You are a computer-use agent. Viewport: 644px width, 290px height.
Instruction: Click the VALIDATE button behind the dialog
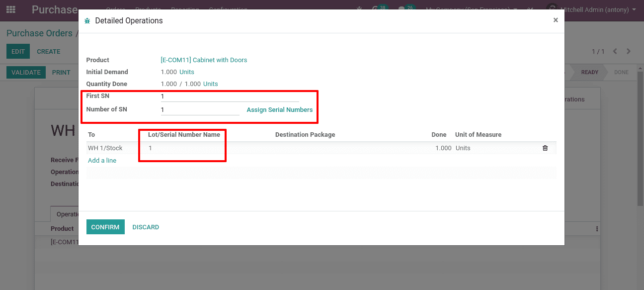(26, 72)
